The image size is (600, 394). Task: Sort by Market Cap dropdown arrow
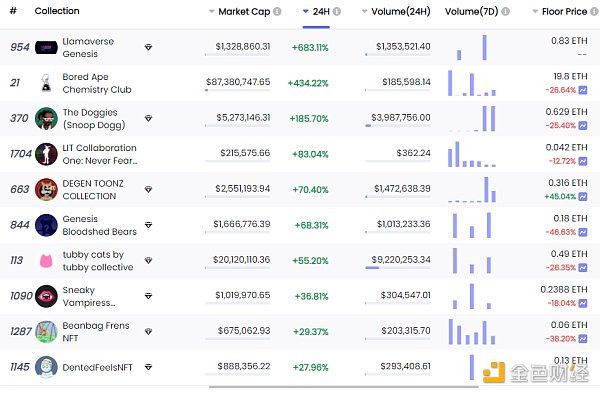pos(212,12)
